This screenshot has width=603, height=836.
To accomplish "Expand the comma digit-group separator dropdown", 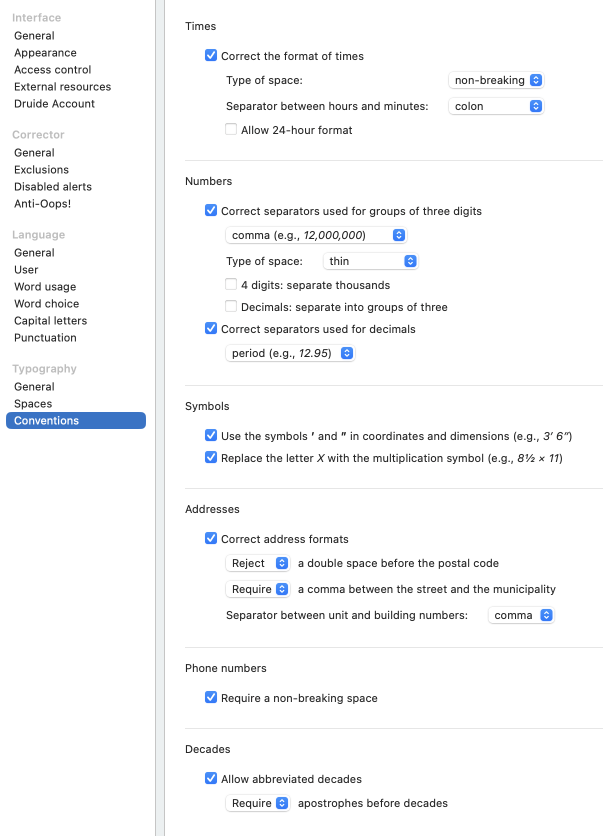I will point(316,235).
